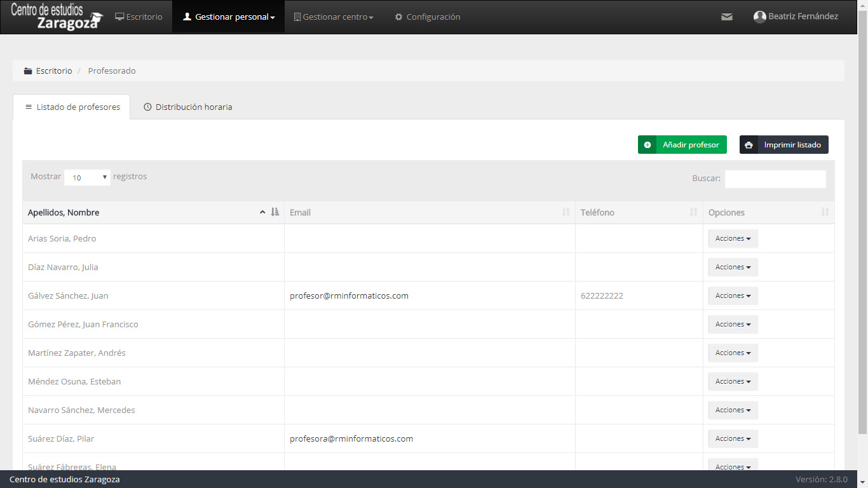Switch to the Distribución horaria tab
This screenshot has height=488, width=868.
pos(188,107)
